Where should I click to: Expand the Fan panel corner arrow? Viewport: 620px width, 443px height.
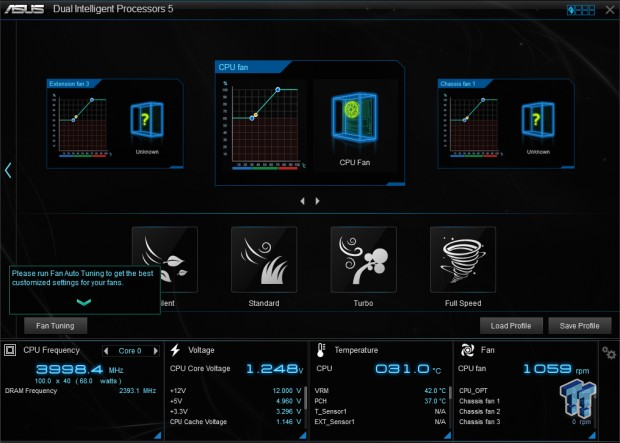click(x=592, y=435)
